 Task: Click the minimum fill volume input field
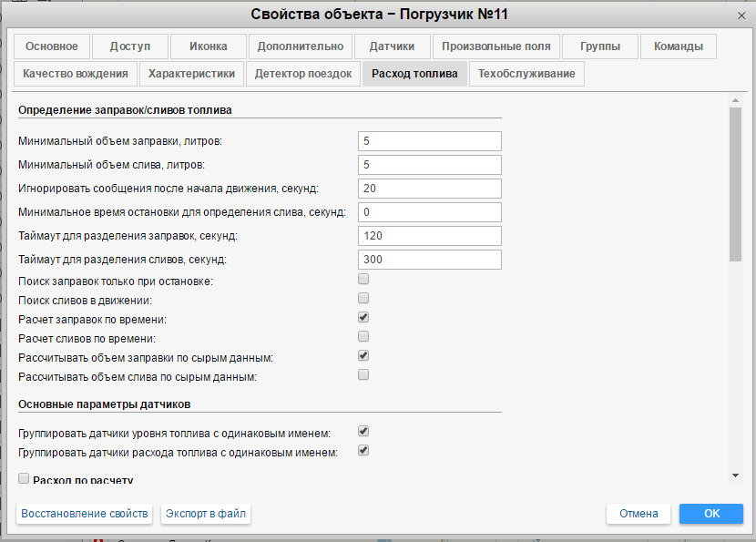pyautogui.click(x=430, y=141)
